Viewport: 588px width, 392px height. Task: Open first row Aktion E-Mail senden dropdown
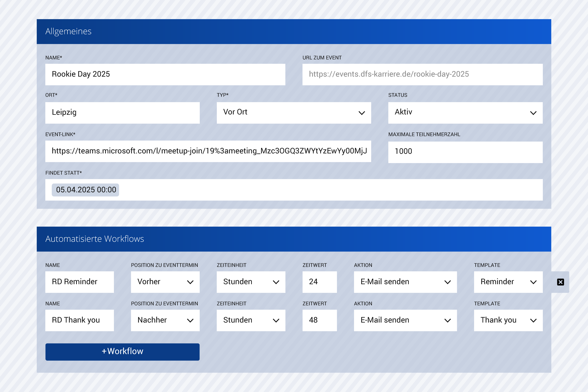[405, 282]
